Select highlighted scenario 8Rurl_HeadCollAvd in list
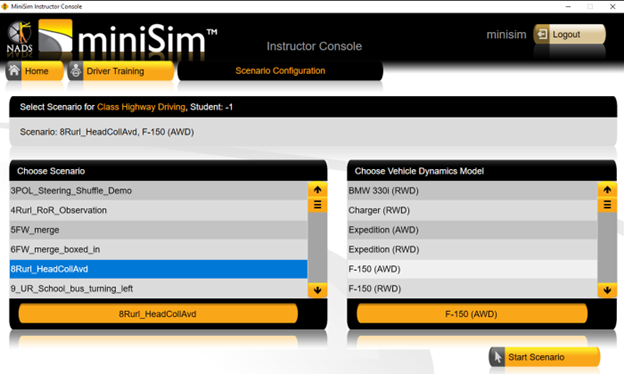Screen dimensions: 624x374 (158, 269)
